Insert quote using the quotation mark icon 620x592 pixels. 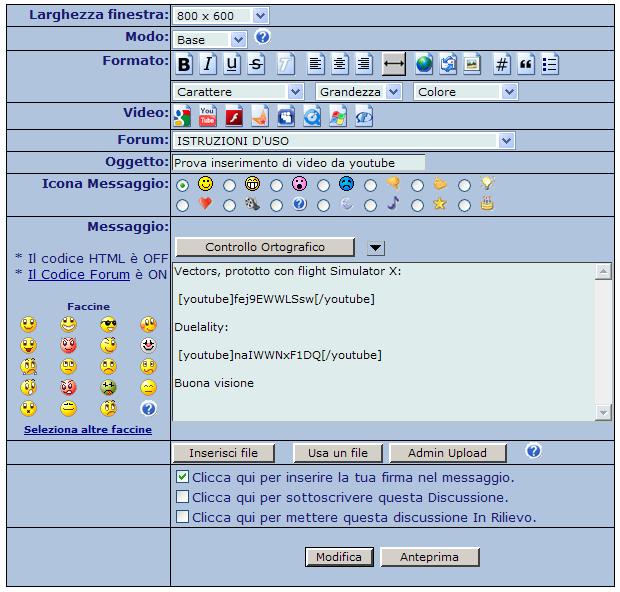point(526,64)
